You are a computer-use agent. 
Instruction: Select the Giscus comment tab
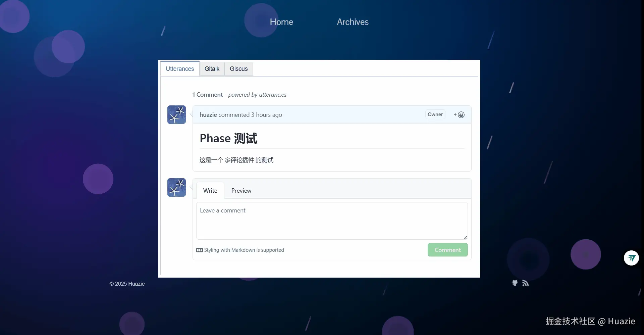pos(238,69)
